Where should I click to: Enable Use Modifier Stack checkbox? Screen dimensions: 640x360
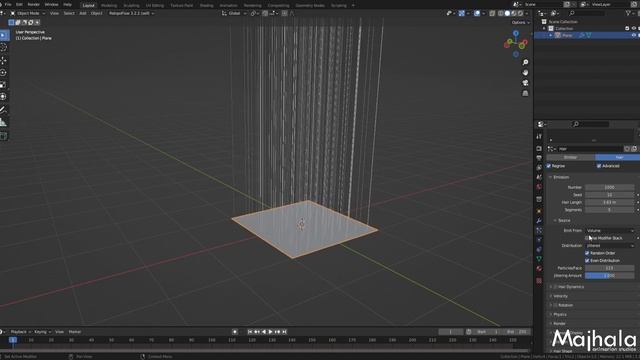pos(587,238)
